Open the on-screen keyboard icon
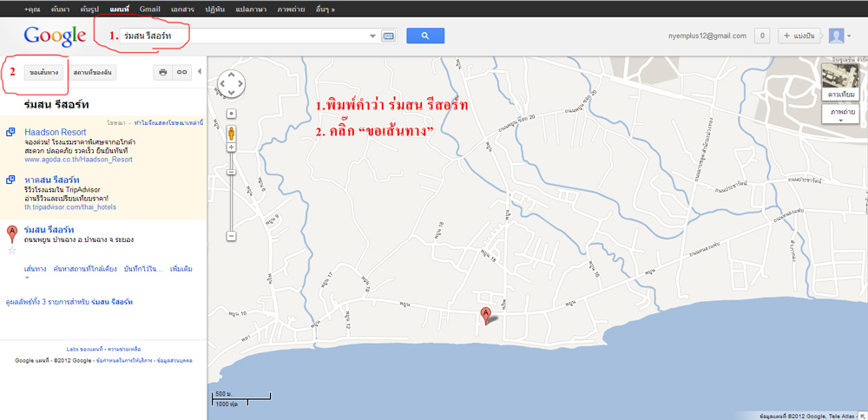 pyautogui.click(x=389, y=36)
